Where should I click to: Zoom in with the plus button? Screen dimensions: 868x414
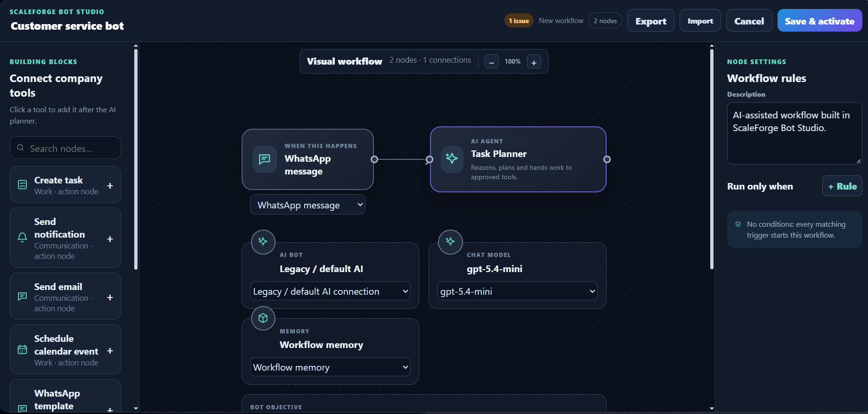tap(534, 62)
